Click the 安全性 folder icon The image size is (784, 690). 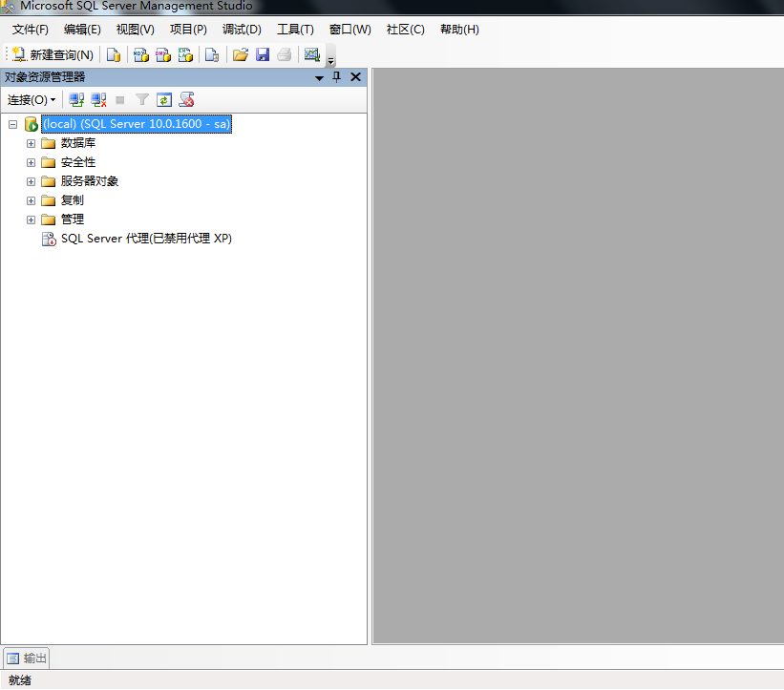pyautogui.click(x=48, y=163)
